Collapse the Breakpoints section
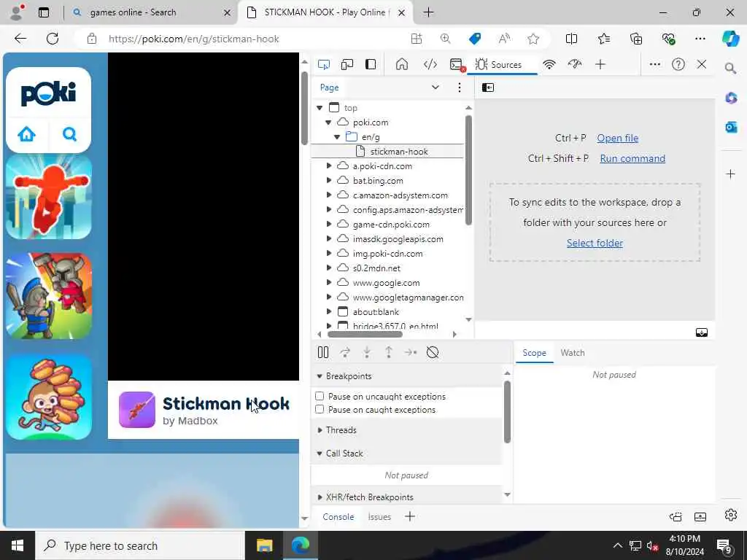The width and height of the screenshot is (747, 560). pos(320,376)
